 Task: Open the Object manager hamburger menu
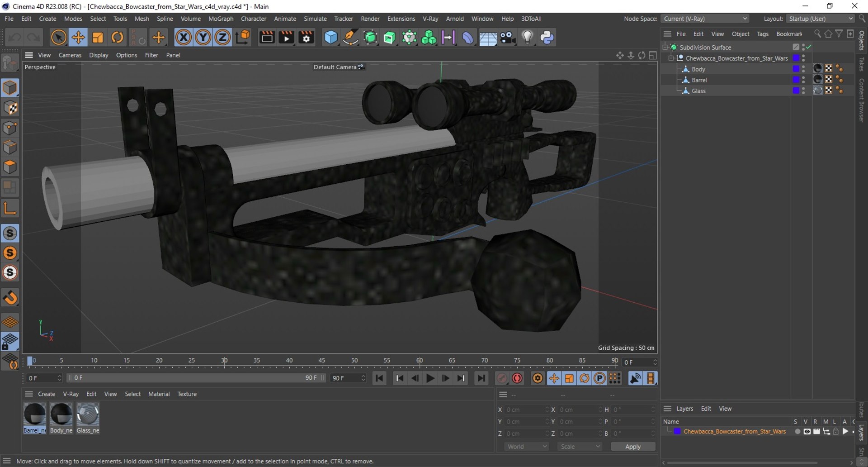(x=667, y=34)
